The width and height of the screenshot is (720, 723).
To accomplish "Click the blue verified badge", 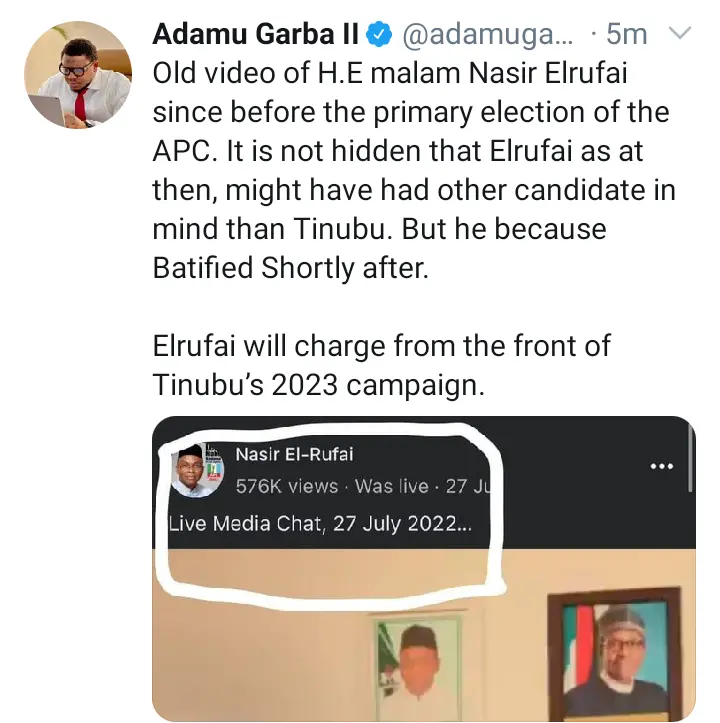I will click(376, 36).
